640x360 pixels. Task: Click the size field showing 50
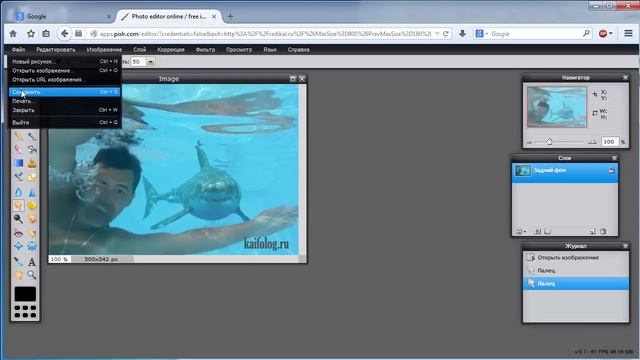pyautogui.click(x=138, y=62)
